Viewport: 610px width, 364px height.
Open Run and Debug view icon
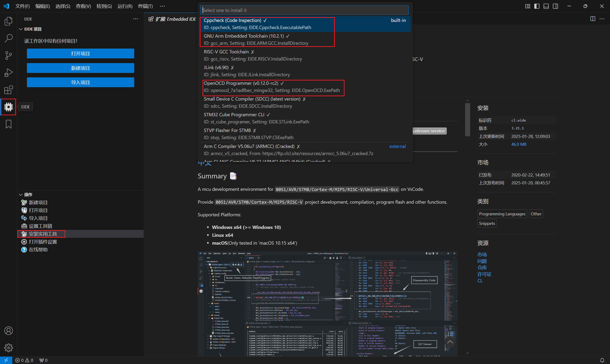(x=8, y=73)
